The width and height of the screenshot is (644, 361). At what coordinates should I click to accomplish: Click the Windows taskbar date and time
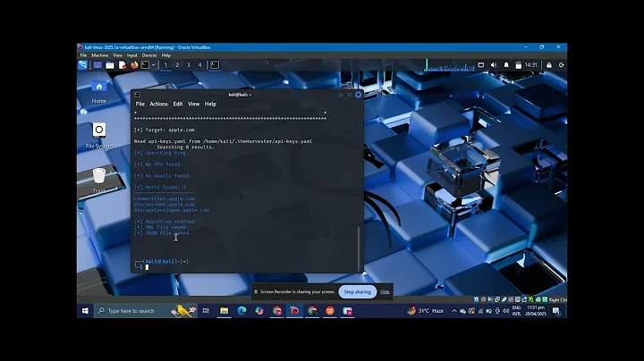click(536, 311)
